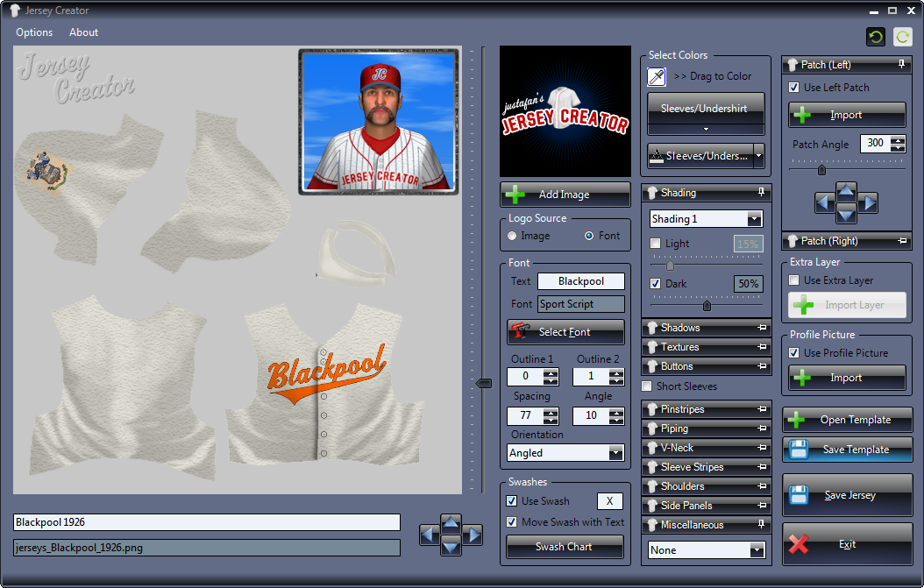Click the undo arrow icon at top right
924x588 pixels.
[x=875, y=37]
